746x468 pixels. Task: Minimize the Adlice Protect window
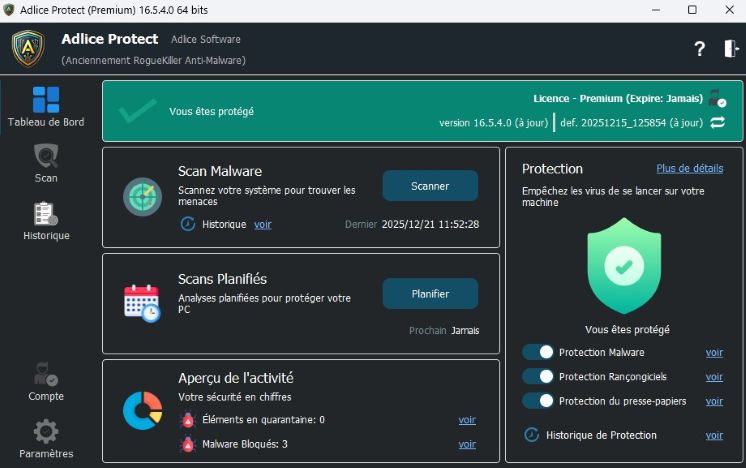click(656, 10)
